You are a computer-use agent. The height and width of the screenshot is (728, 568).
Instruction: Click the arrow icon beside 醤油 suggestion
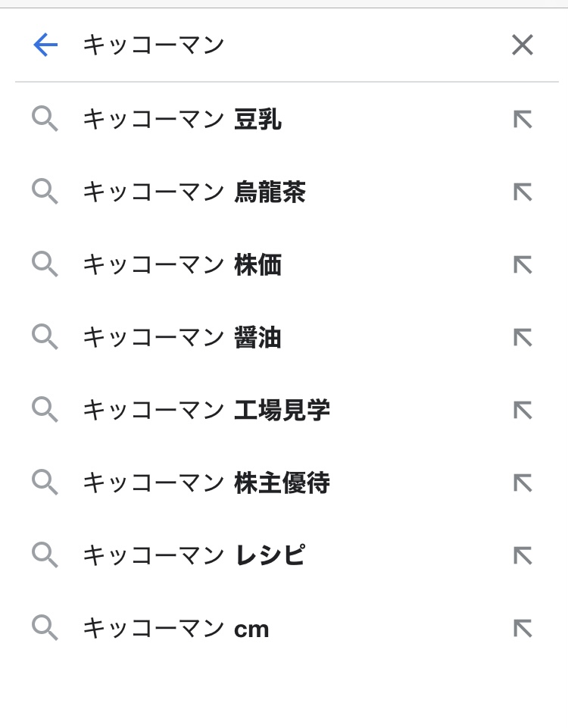click(523, 338)
